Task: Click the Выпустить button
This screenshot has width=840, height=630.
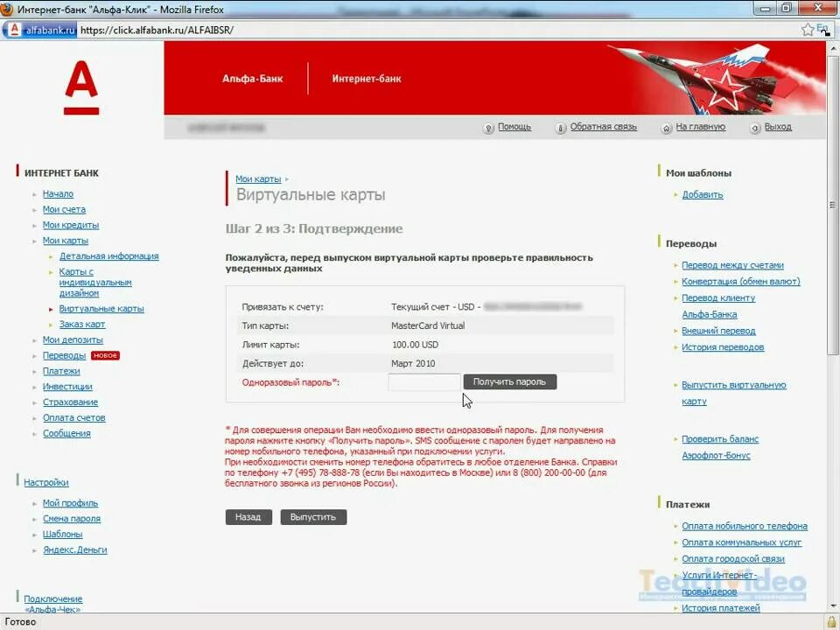Action: (313, 517)
